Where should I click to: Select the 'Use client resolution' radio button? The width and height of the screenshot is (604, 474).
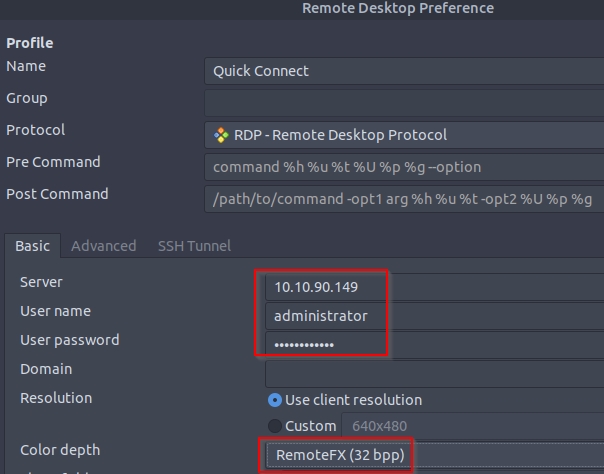[275, 400]
